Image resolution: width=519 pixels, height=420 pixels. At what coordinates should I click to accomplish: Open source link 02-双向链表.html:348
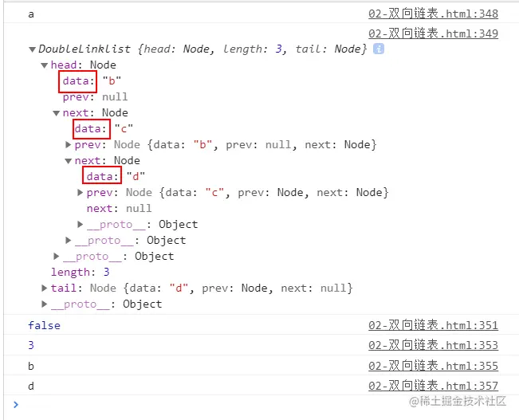tap(433, 14)
